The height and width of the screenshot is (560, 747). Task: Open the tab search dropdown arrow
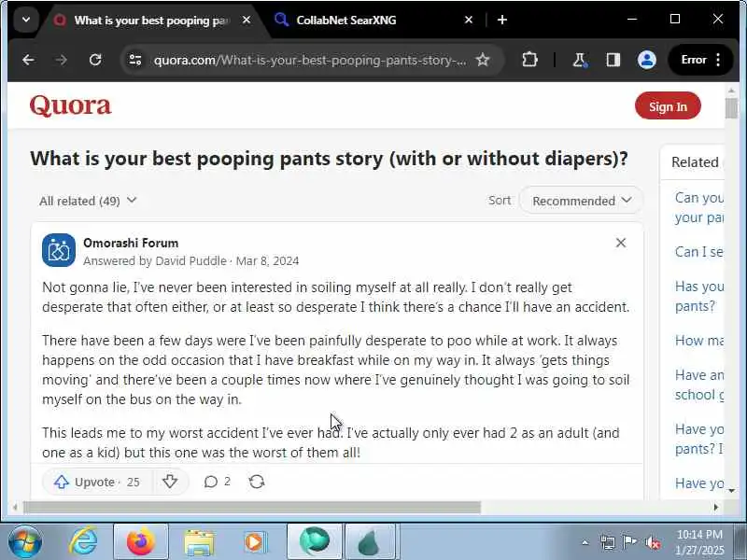pos(26,20)
